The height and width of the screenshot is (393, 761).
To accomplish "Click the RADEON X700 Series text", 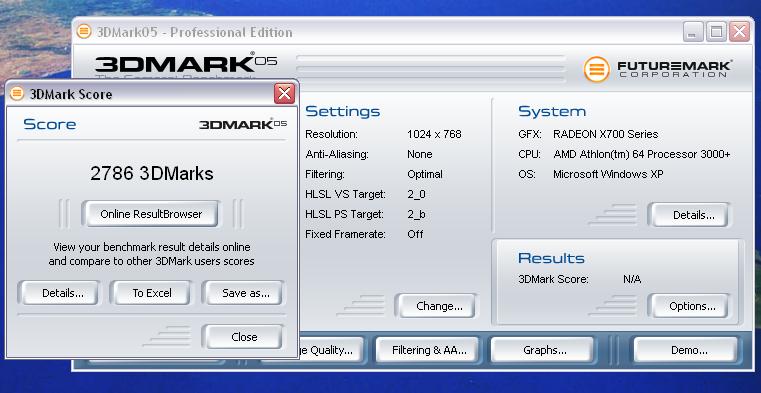I will pyautogui.click(x=605, y=134).
